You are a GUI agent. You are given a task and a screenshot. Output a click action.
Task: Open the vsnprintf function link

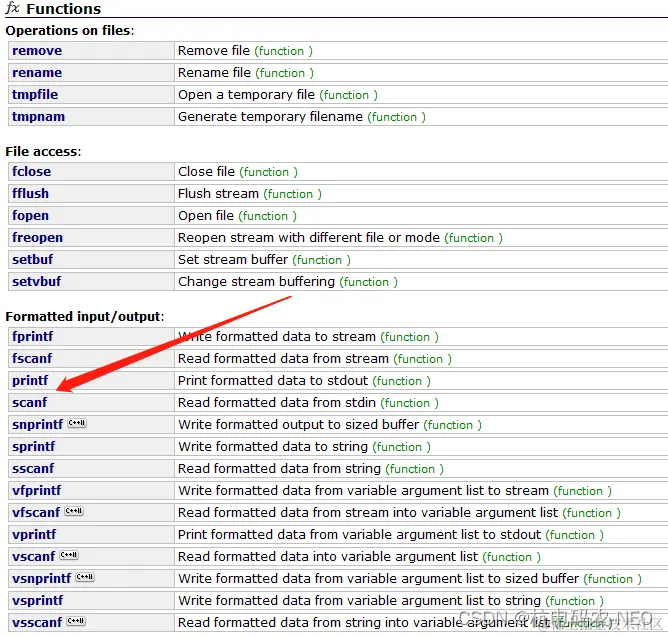tap(41, 579)
